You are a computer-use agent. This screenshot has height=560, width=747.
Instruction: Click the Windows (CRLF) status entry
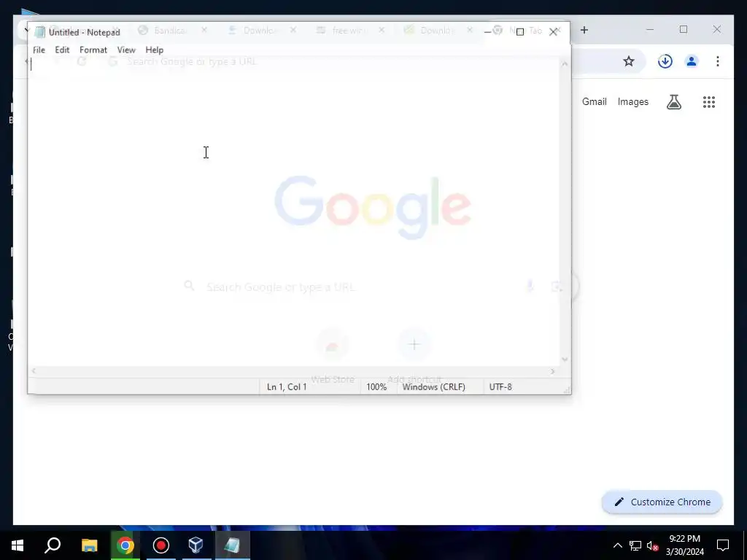click(433, 387)
